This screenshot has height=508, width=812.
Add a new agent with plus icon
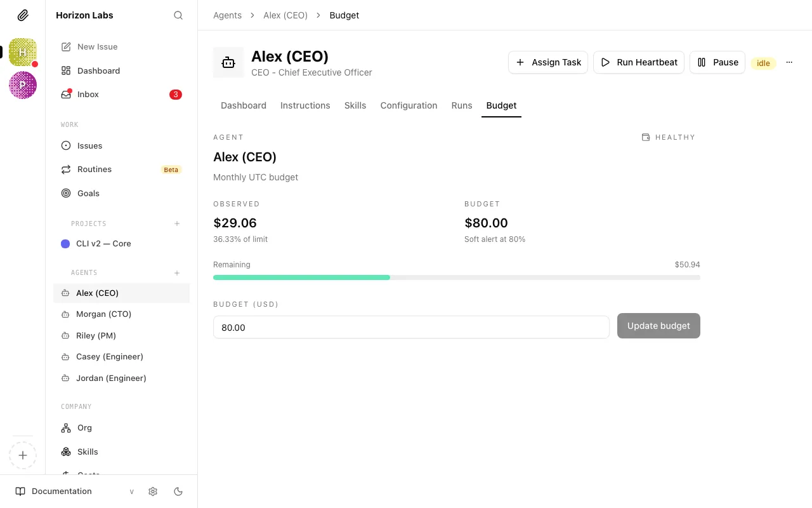[177, 273]
